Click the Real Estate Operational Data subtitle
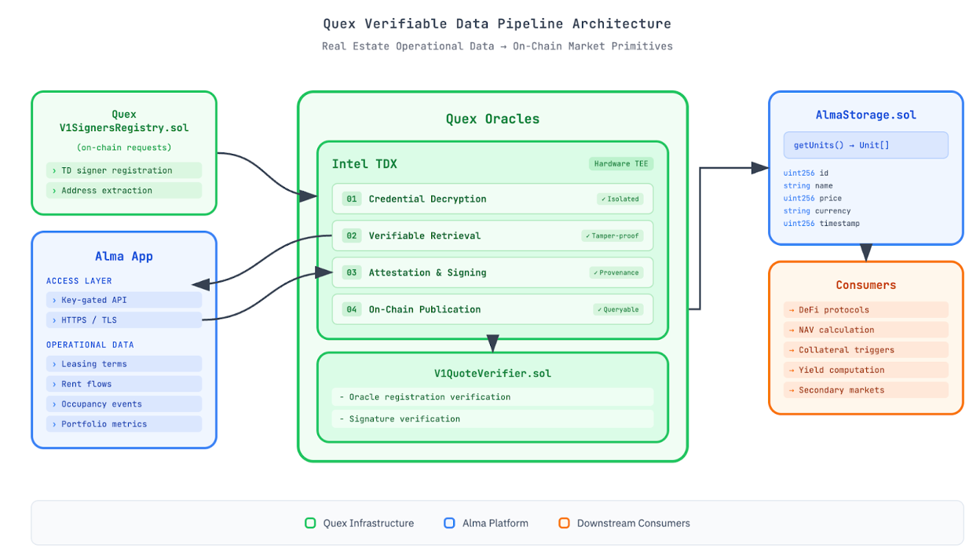 497,46
